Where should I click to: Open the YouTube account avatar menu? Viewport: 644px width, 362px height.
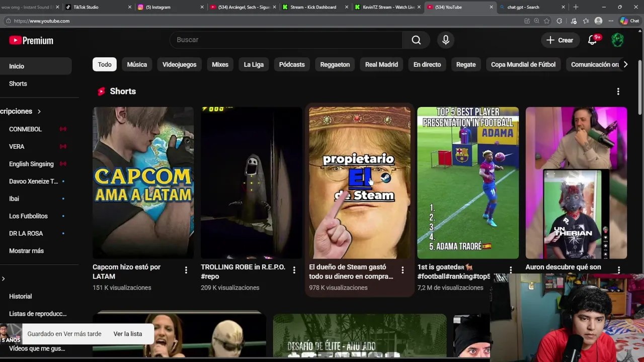pos(617,40)
